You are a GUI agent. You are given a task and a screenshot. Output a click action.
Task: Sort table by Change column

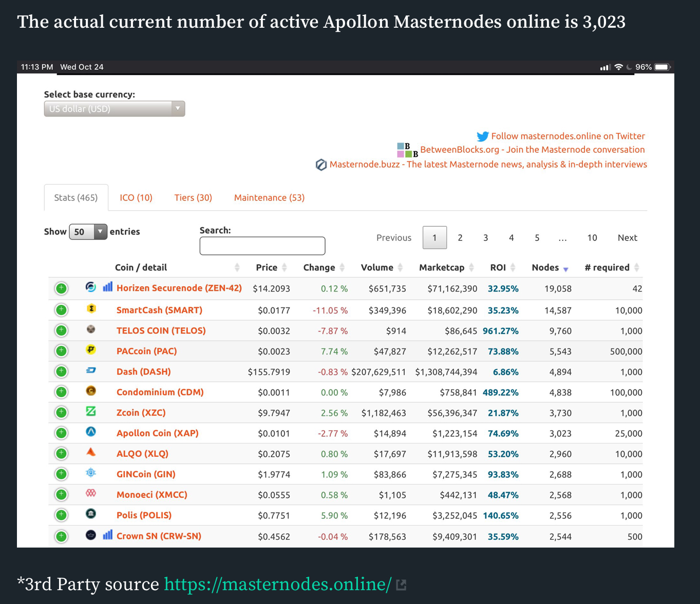pyautogui.click(x=324, y=267)
